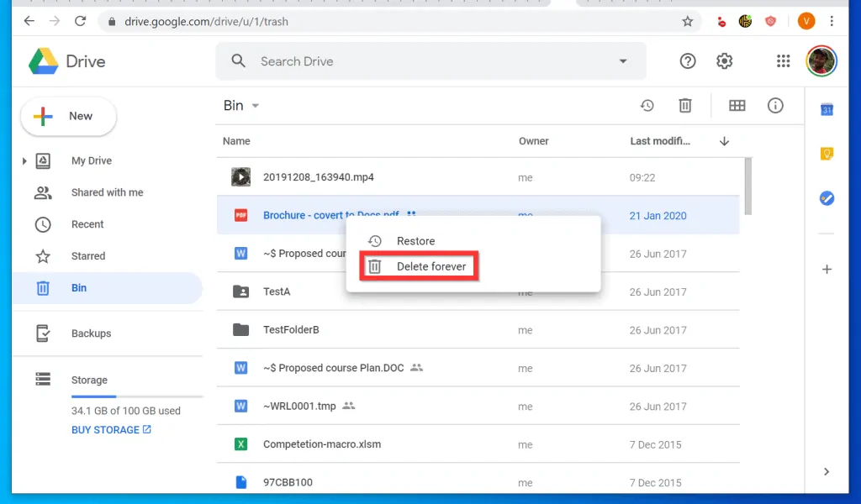Screen dimensions: 861x504
Task: Open Google Calendar from side panel
Action: click(827, 109)
